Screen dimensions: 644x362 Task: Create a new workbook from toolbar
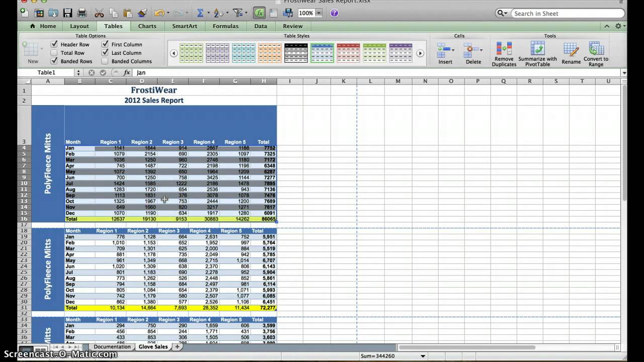24,13
